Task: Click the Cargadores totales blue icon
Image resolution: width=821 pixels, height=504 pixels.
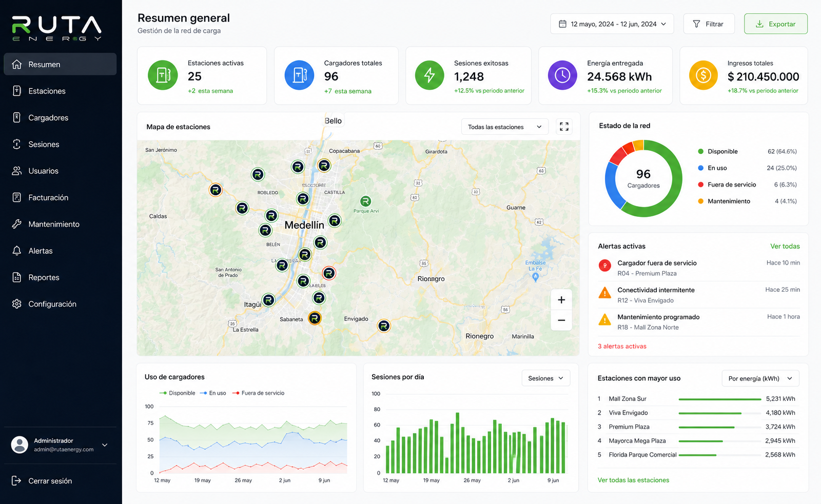Action: click(x=299, y=75)
